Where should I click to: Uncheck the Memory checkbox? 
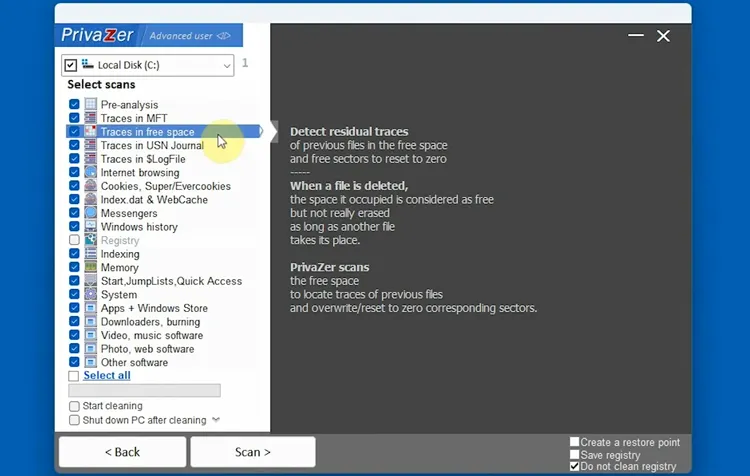[74, 267]
